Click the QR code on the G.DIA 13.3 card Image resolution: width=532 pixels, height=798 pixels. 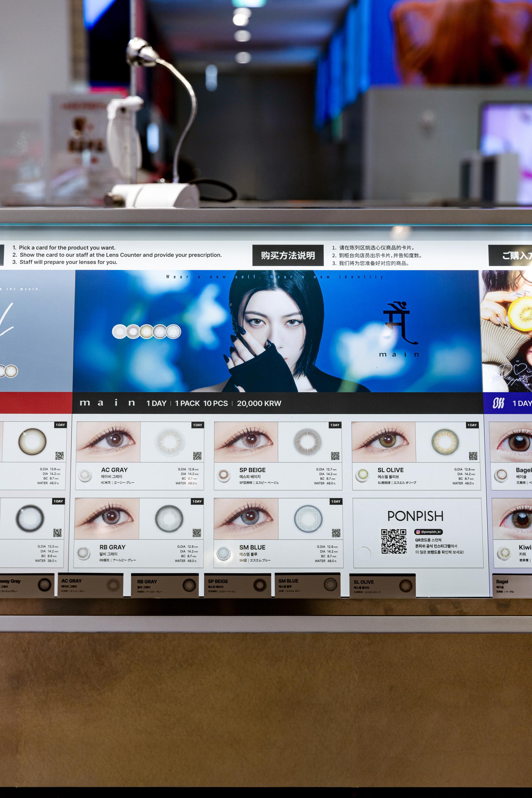pyautogui.click(x=57, y=533)
